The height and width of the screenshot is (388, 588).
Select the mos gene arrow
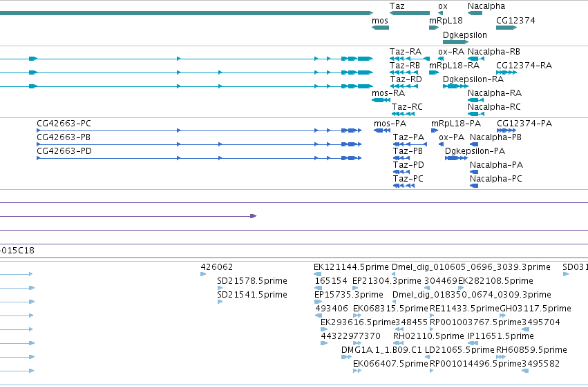(380, 28)
